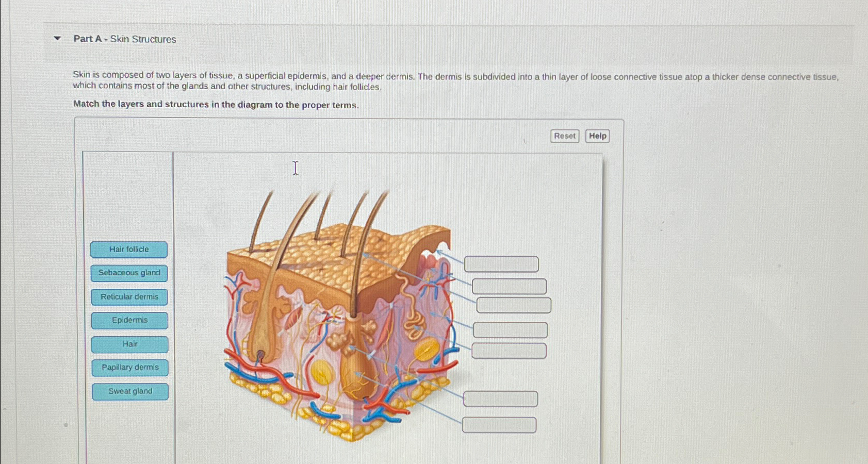
Task: Select the Reticular dermis label chip
Action: point(129,296)
